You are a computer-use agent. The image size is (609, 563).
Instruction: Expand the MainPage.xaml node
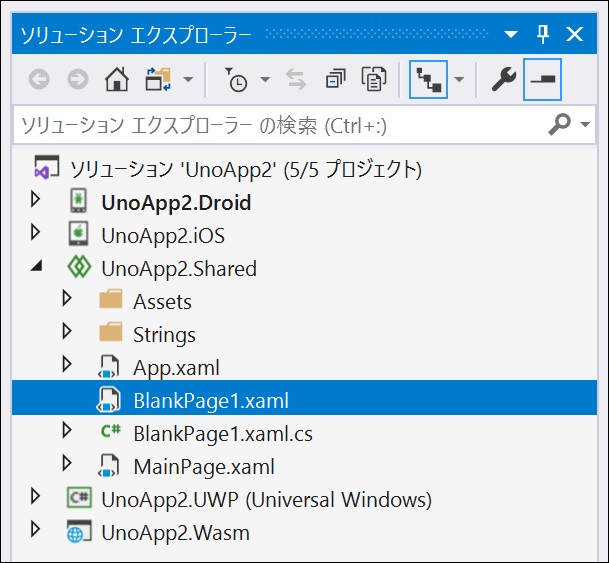tap(67, 463)
